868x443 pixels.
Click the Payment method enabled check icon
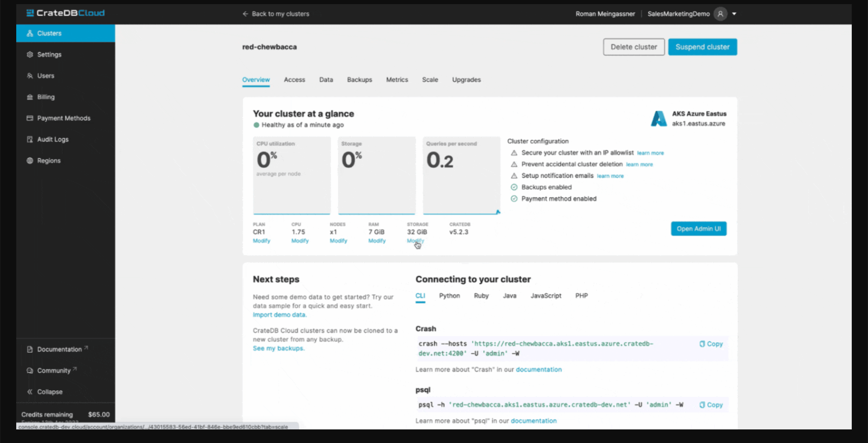click(514, 199)
